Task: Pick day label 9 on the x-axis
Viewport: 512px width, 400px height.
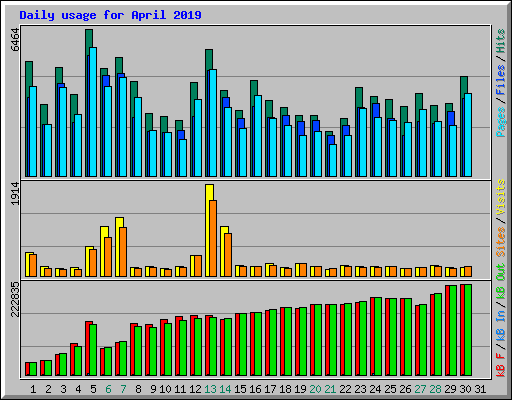Action: (153, 389)
